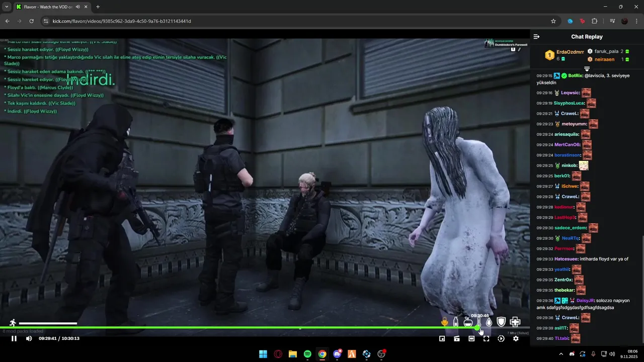Go back to the previous page

click(7, 21)
